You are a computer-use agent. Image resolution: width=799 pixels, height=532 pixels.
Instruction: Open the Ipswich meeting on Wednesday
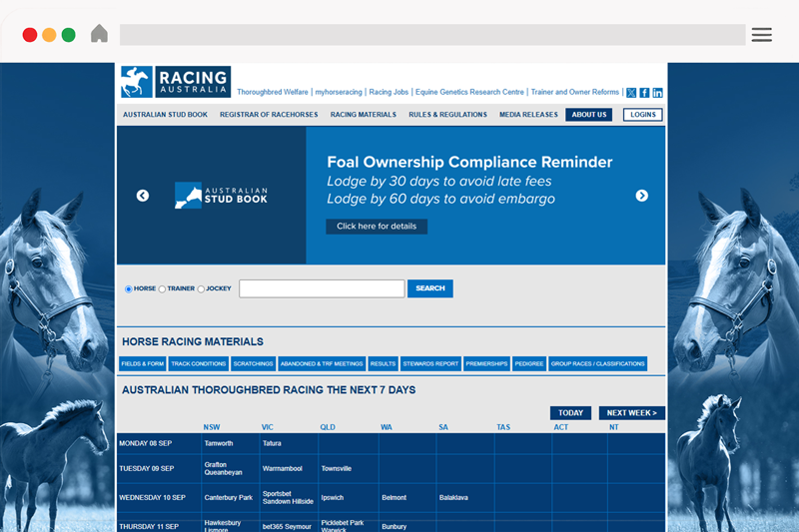coord(333,498)
